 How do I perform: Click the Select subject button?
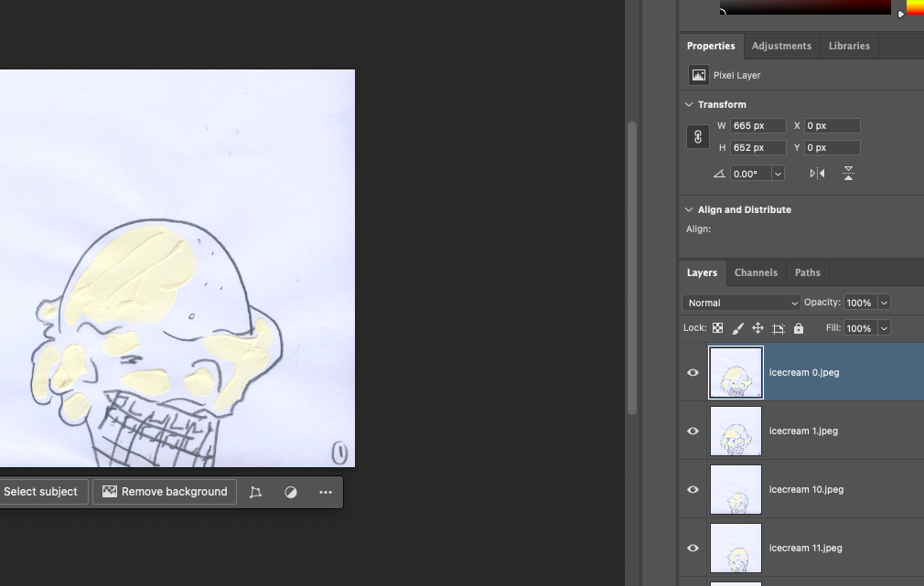point(40,492)
